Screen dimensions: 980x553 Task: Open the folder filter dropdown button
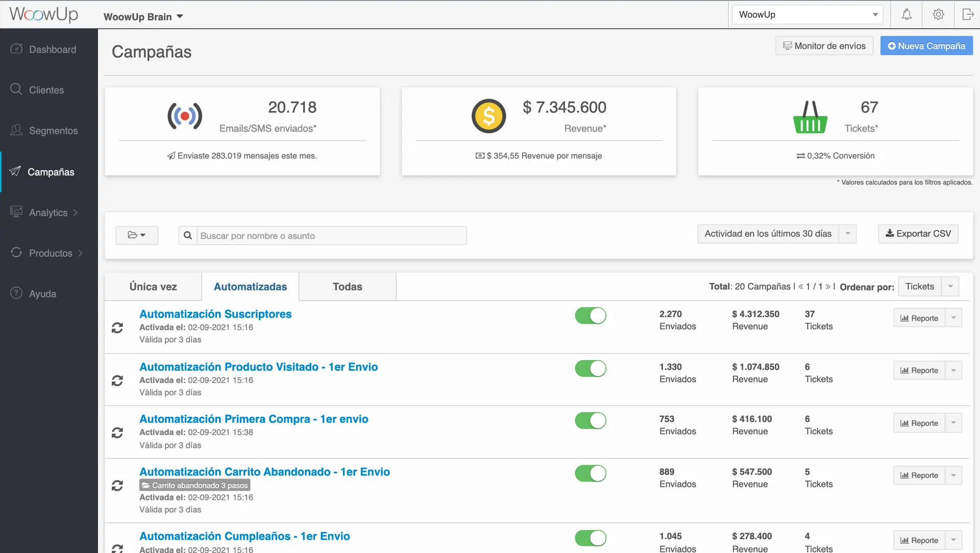coord(137,235)
